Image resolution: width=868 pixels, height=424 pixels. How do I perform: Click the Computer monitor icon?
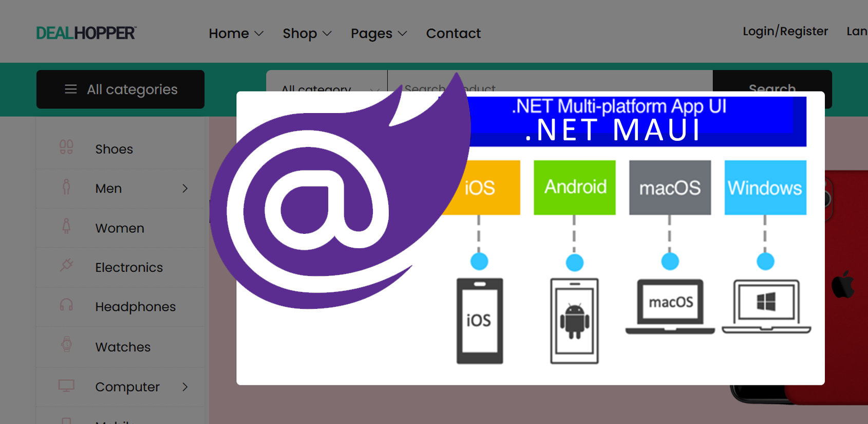click(66, 385)
